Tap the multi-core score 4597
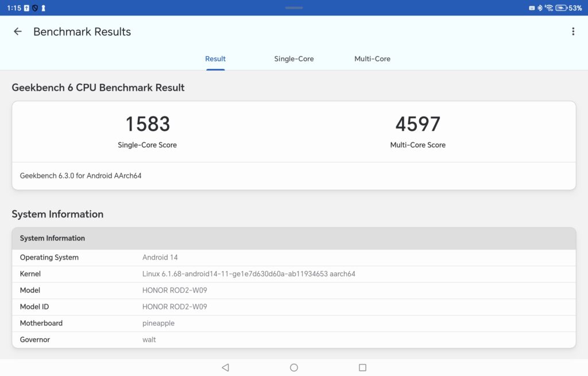Image resolution: width=588 pixels, height=376 pixels. coord(417,124)
